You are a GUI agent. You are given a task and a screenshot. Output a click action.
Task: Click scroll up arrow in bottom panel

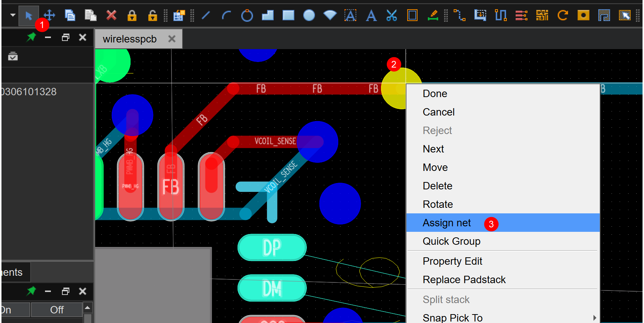point(87,307)
